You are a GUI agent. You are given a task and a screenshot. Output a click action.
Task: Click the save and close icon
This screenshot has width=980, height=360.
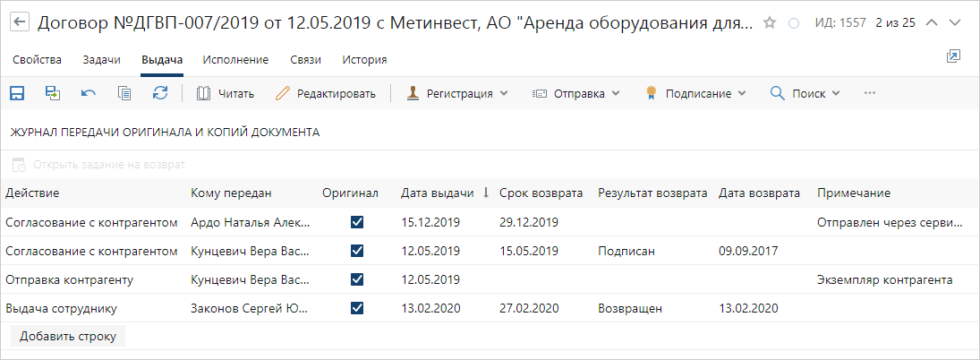click(53, 94)
